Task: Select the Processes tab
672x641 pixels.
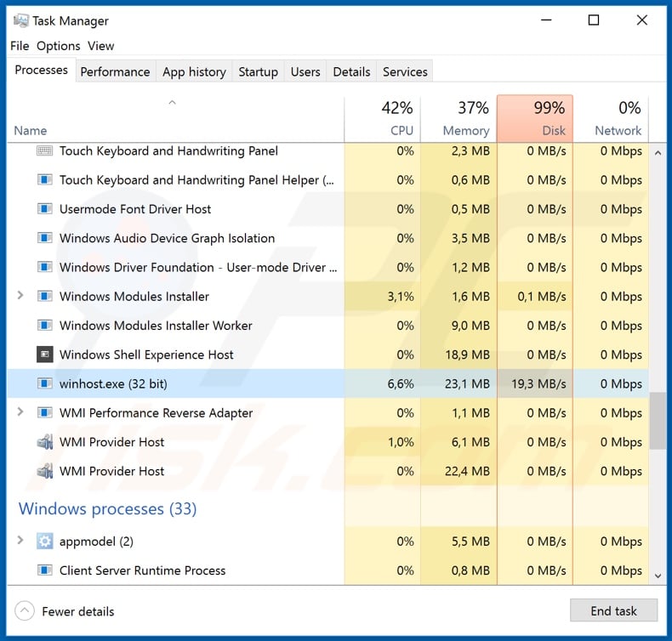Action: tap(41, 70)
